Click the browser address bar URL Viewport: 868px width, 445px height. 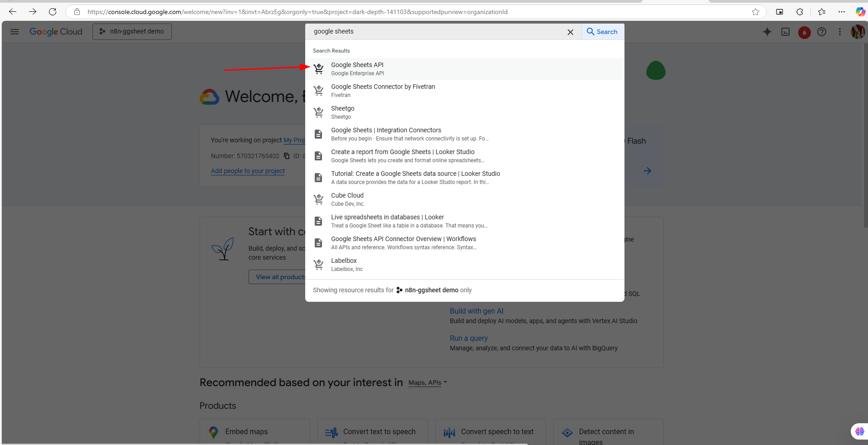297,12
